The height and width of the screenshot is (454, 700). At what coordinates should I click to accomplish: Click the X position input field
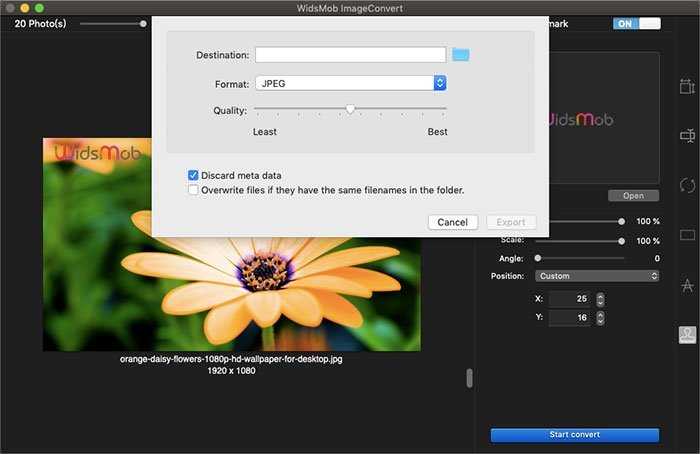[x=572, y=299]
